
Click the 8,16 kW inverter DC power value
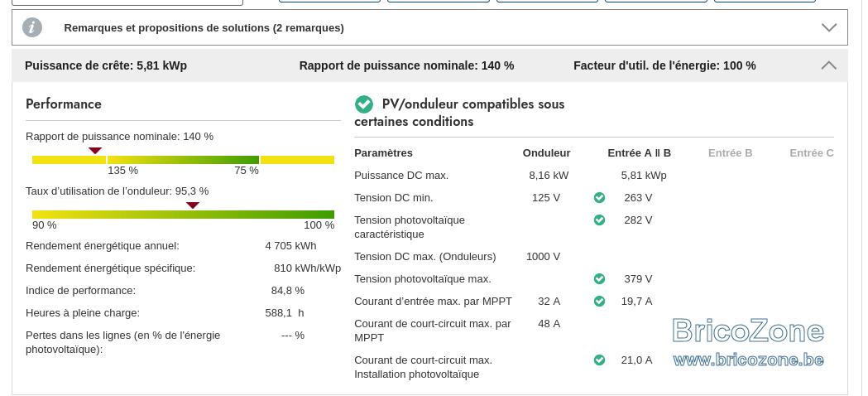[x=549, y=176]
